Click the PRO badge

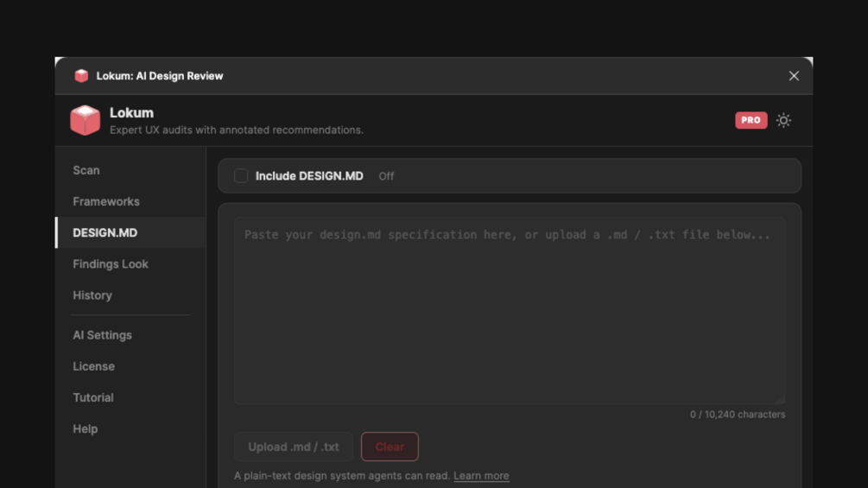tap(751, 120)
